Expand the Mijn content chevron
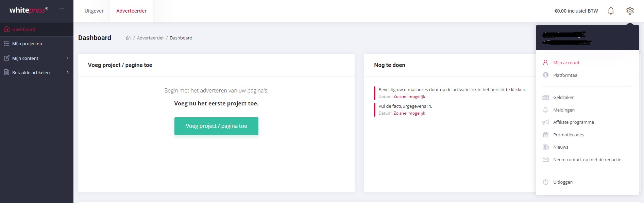Viewport: 644px width, 203px height. pos(68,58)
